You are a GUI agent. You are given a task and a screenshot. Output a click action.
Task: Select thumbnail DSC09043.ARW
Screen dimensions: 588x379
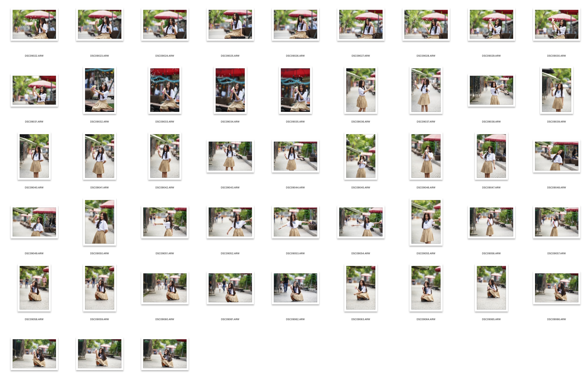click(x=230, y=156)
